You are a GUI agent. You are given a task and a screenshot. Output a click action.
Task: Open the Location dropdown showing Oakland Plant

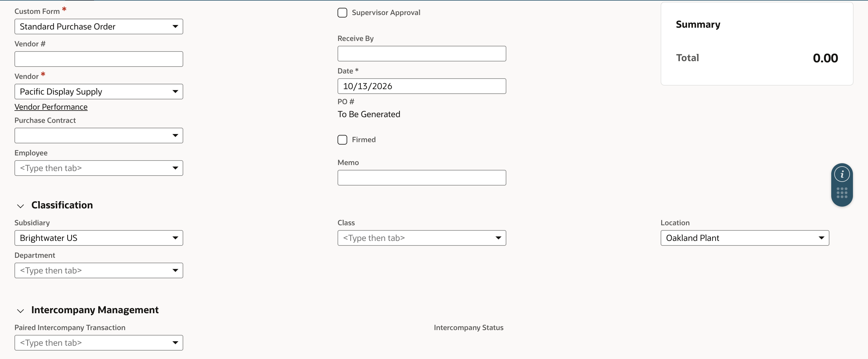click(x=745, y=238)
